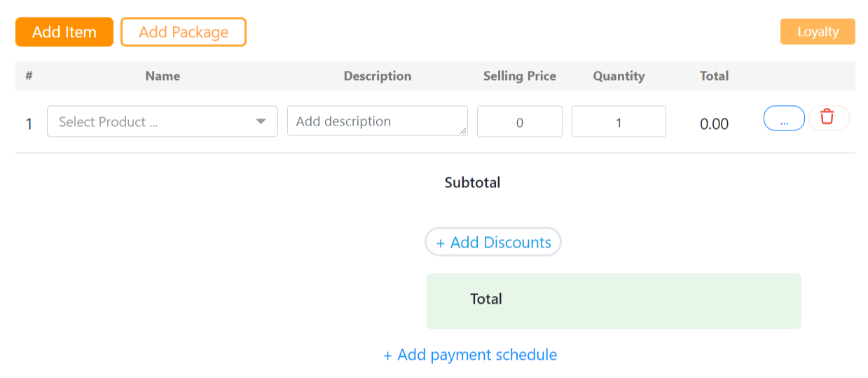Image resolution: width=868 pixels, height=378 pixels.
Task: Click the Add Package button
Action: tap(184, 32)
